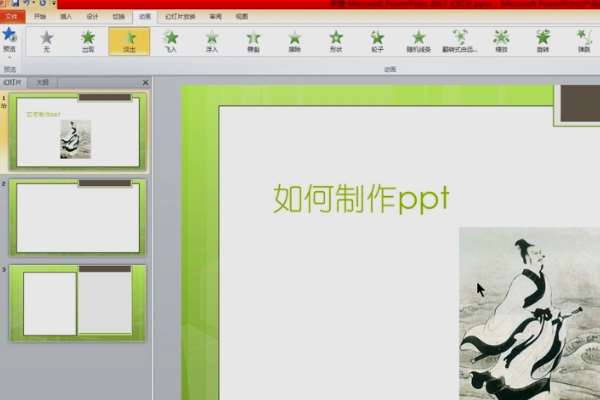Apply the 旋转 (Swivel) animation
The image size is (600, 400).
pos(543,41)
